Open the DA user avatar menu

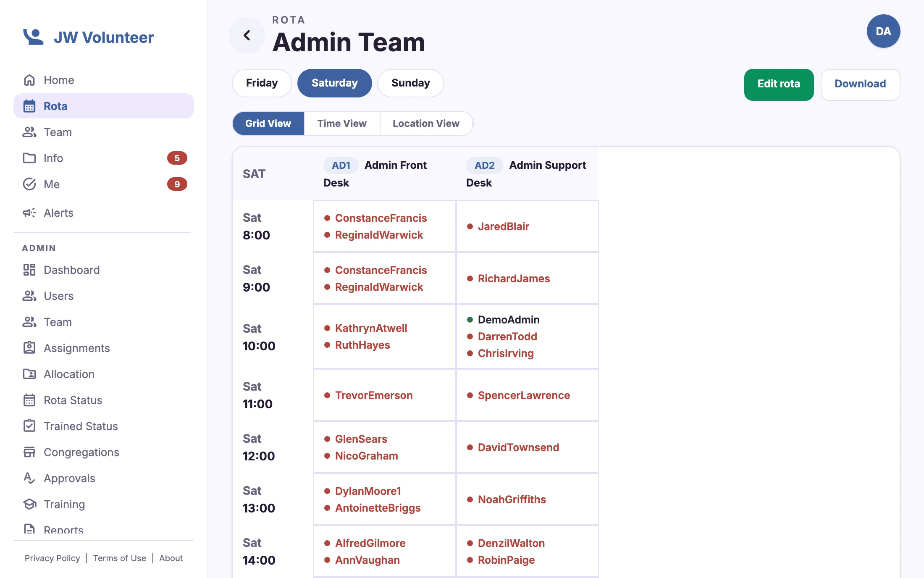click(x=883, y=31)
